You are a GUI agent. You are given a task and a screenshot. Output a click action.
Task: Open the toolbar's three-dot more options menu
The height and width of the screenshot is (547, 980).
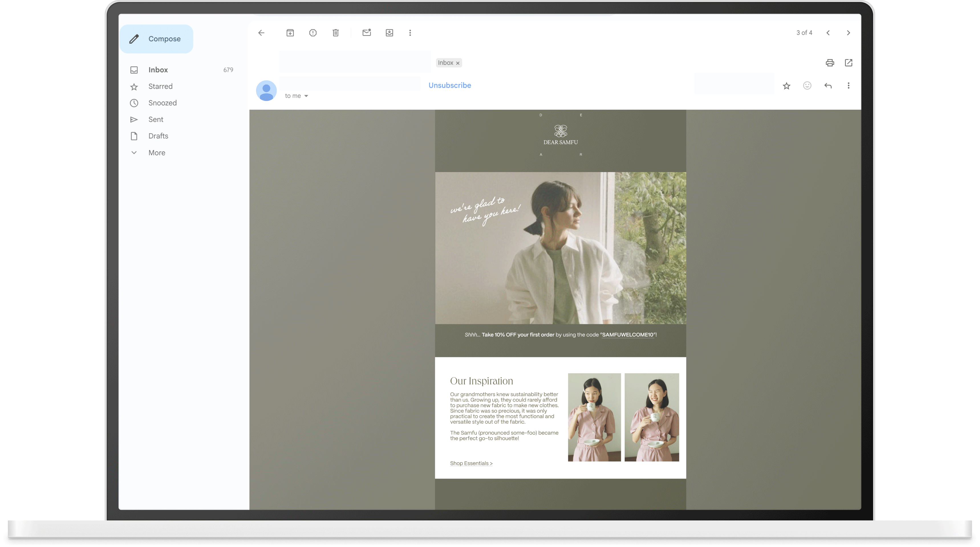pyautogui.click(x=410, y=33)
